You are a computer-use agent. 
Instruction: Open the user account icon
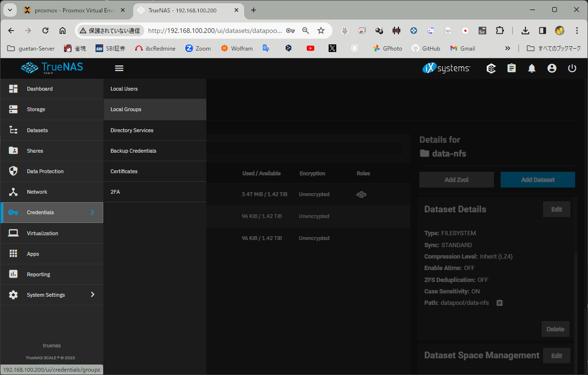point(552,68)
